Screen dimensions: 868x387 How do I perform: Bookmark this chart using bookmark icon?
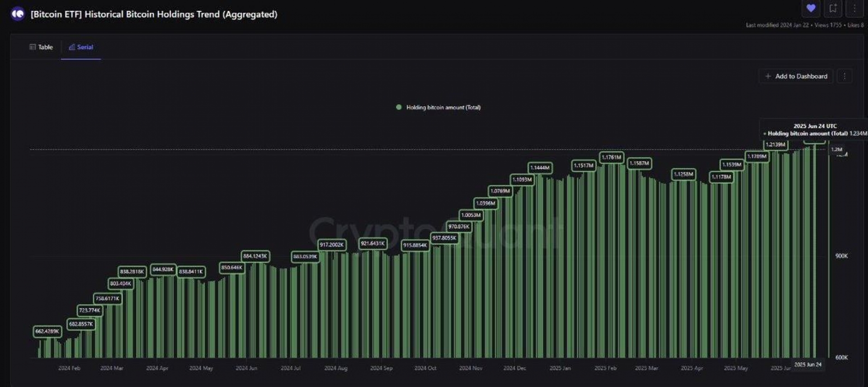point(833,8)
